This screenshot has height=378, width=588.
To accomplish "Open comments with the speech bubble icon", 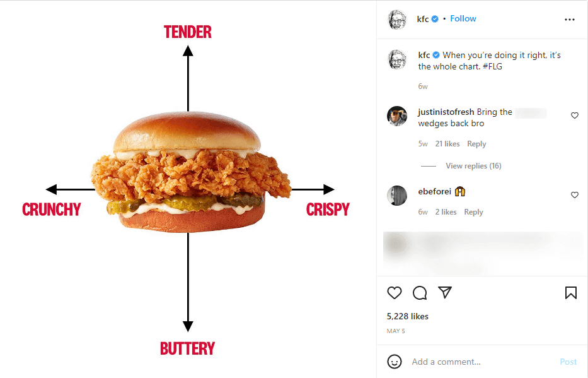I will (420, 293).
